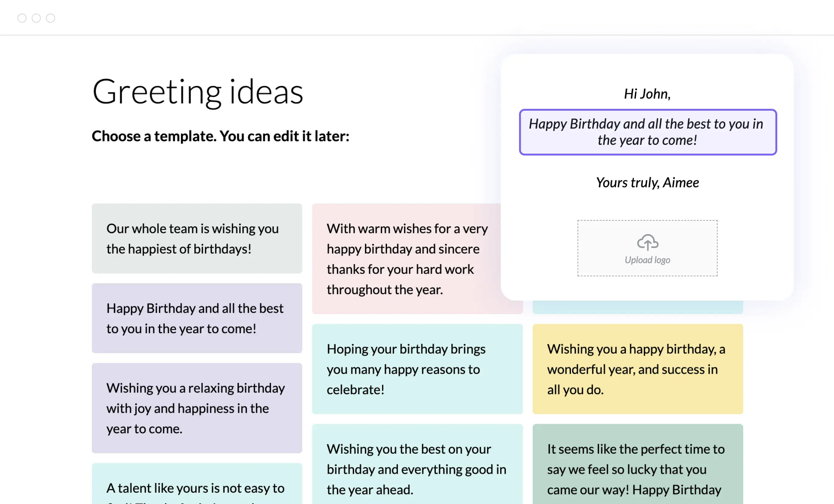Screen dimensions: 834x504
Task: Choose 'It seems like the perfect time' green card
Action: tap(638, 464)
